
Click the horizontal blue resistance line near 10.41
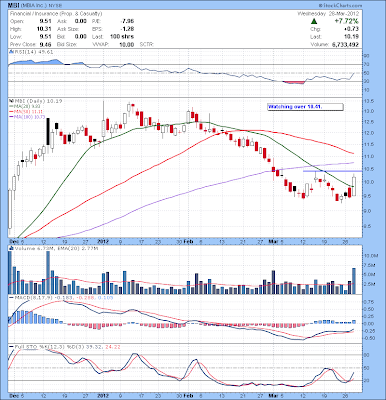(x=332, y=171)
